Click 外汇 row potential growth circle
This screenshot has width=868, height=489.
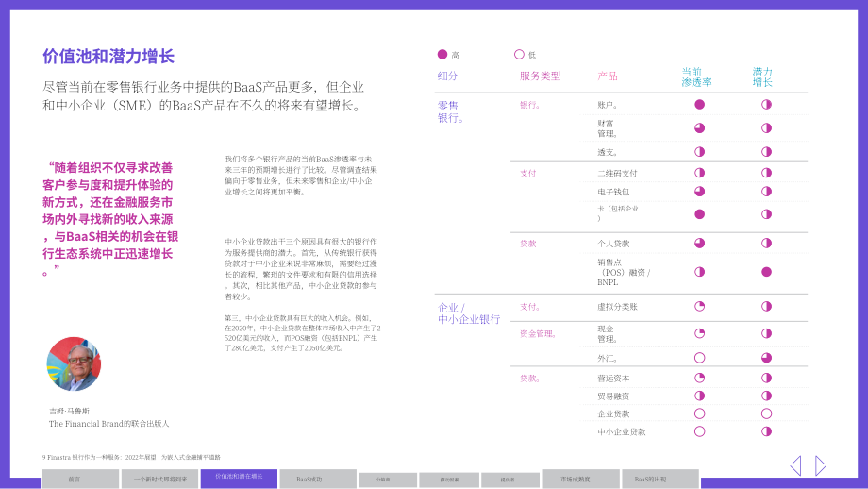(766, 358)
